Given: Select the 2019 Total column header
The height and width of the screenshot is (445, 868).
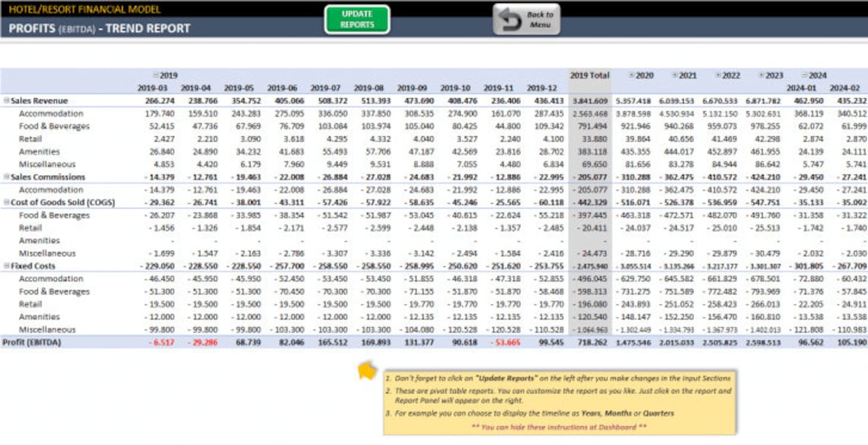Looking at the screenshot, I should (x=589, y=75).
